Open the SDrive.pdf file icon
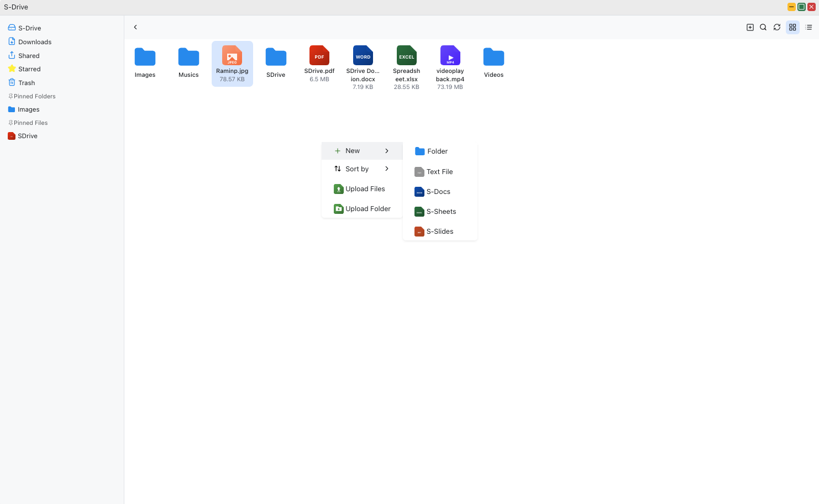This screenshot has width=819, height=504. click(319, 56)
